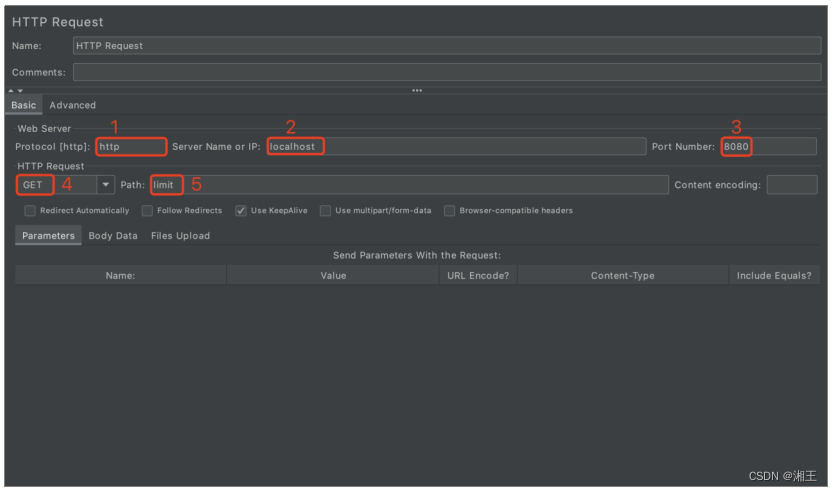833x492 pixels.
Task: Select the Body Data tab
Action: click(113, 236)
